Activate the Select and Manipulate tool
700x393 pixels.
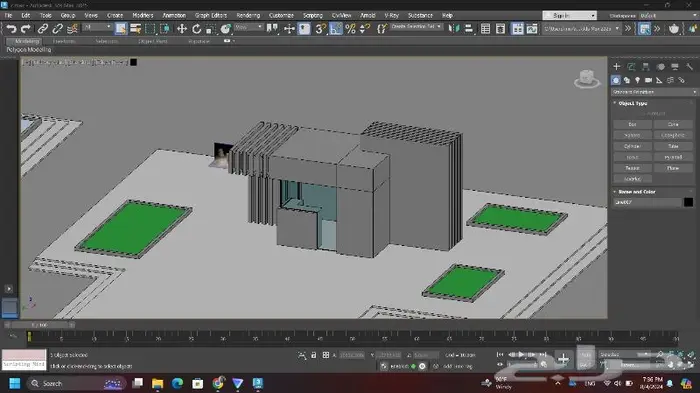(289, 29)
